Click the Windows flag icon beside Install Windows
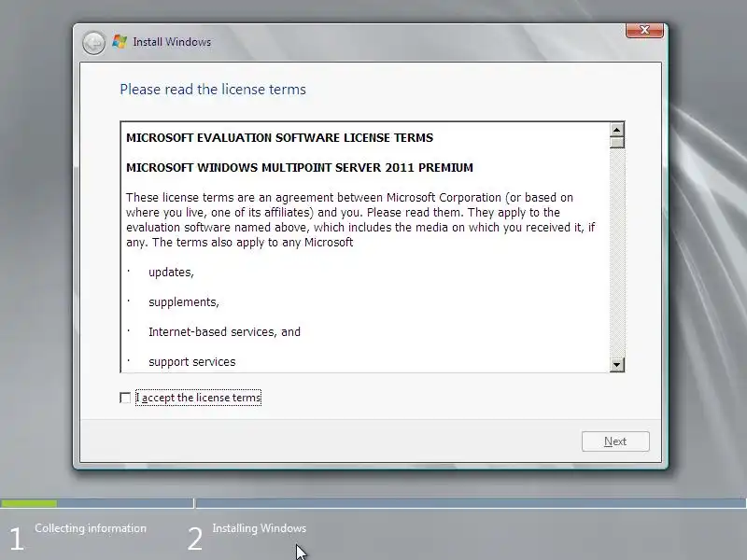The width and height of the screenshot is (747, 560). [120, 42]
